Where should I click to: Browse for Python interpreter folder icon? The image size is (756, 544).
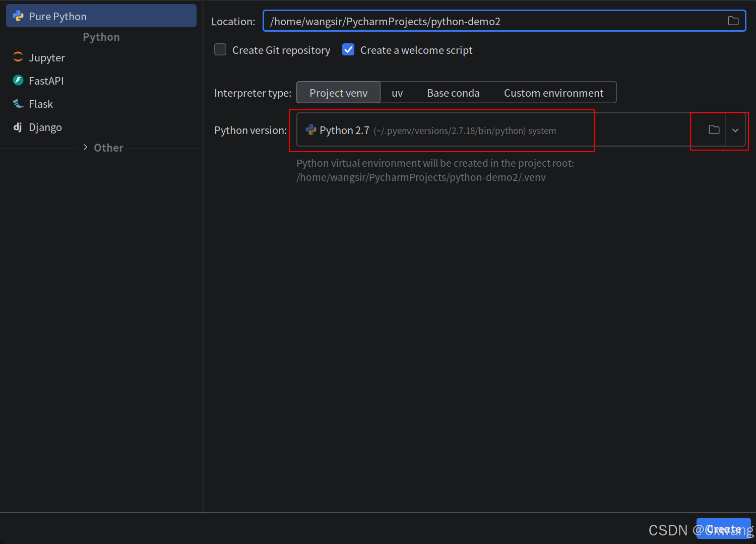pyautogui.click(x=714, y=130)
